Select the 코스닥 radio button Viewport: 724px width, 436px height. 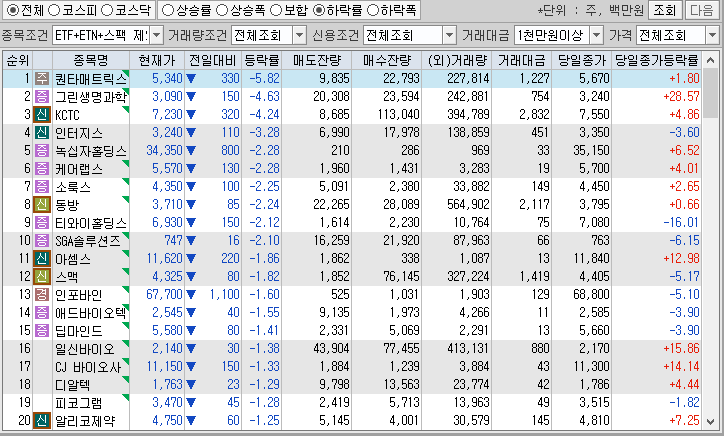107,10
